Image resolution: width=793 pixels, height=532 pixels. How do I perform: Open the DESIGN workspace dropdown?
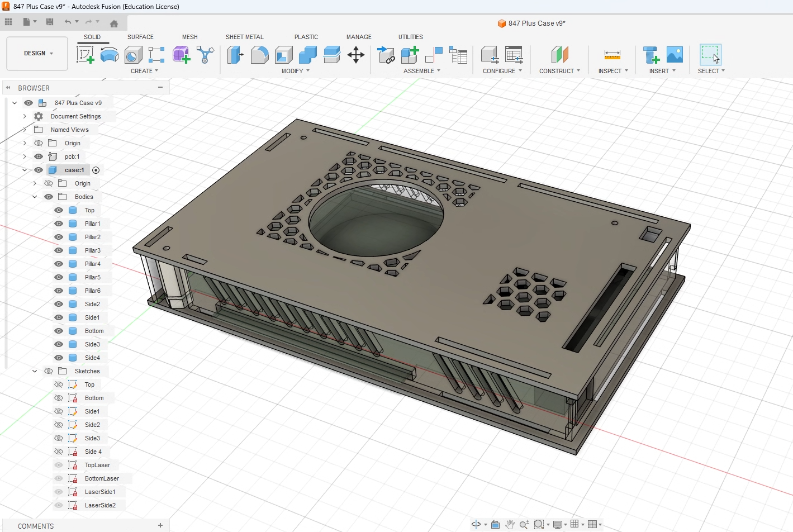pyautogui.click(x=37, y=54)
